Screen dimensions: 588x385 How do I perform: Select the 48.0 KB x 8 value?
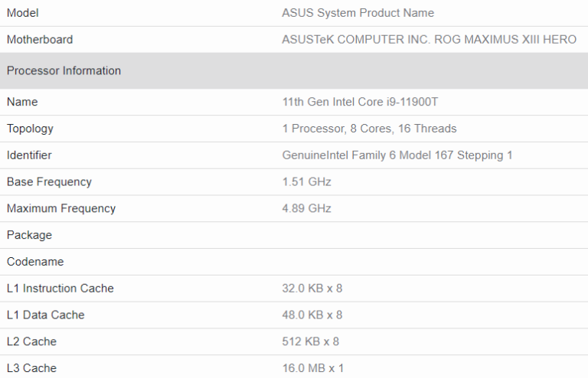click(x=312, y=315)
